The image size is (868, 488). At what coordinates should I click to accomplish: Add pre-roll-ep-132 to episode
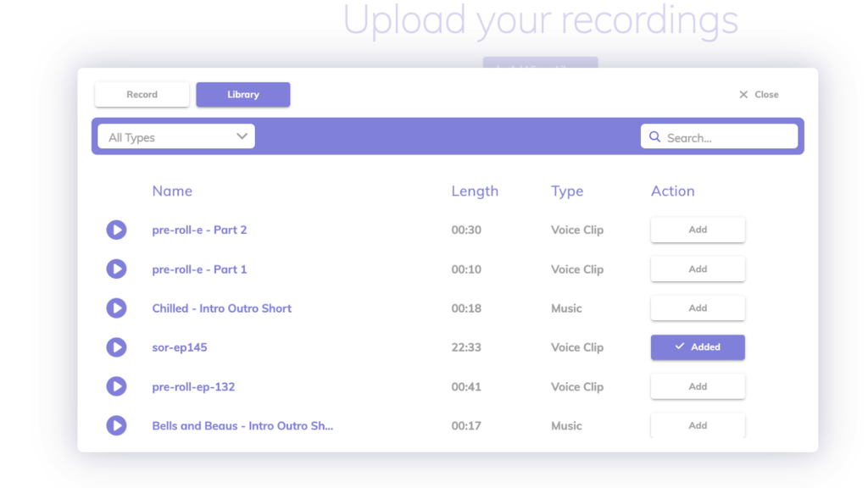[x=698, y=386]
